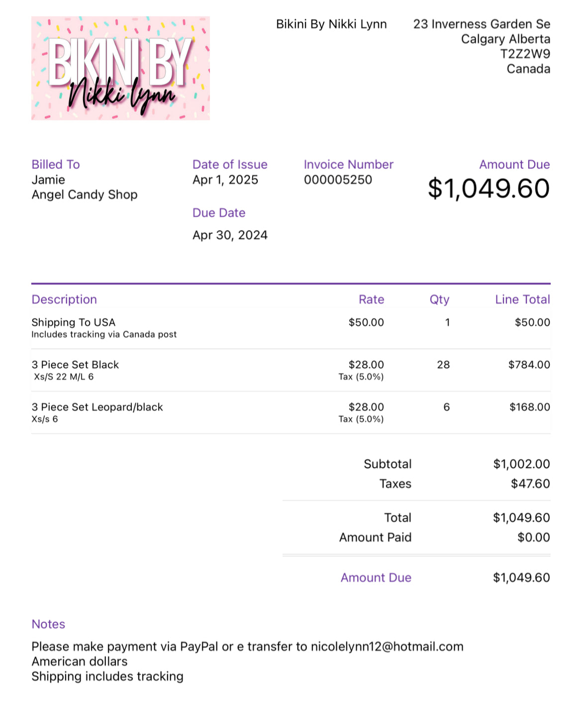
Task: Click the Bikini By Nikki Lynn logo
Action: point(120,68)
